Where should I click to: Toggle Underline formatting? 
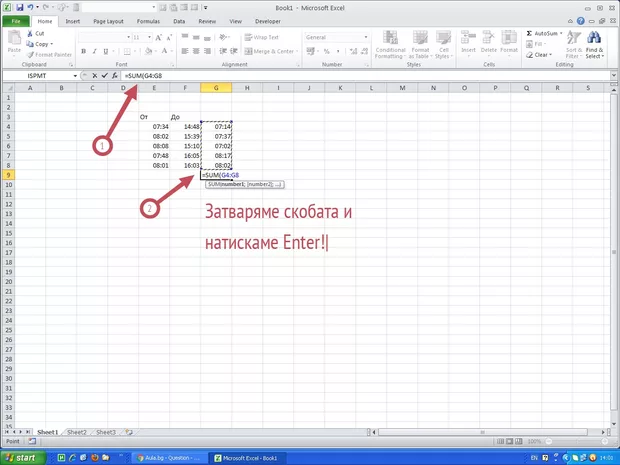106,51
